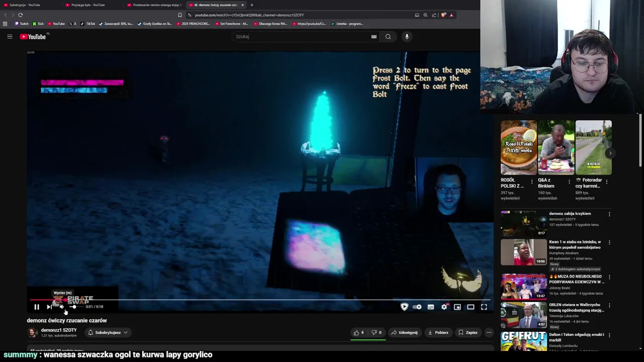Viewport: 644px width, 362px height.
Task: Open options for the MUZA DO NIEUDOLNEGO video
Action: click(x=609, y=277)
